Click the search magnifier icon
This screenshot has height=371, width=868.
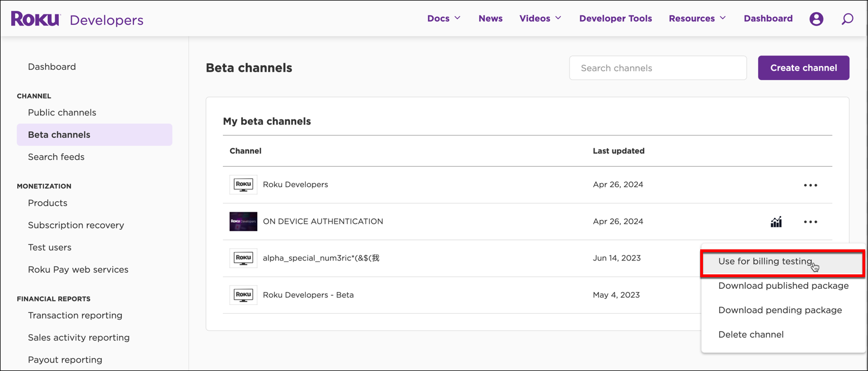pos(847,18)
